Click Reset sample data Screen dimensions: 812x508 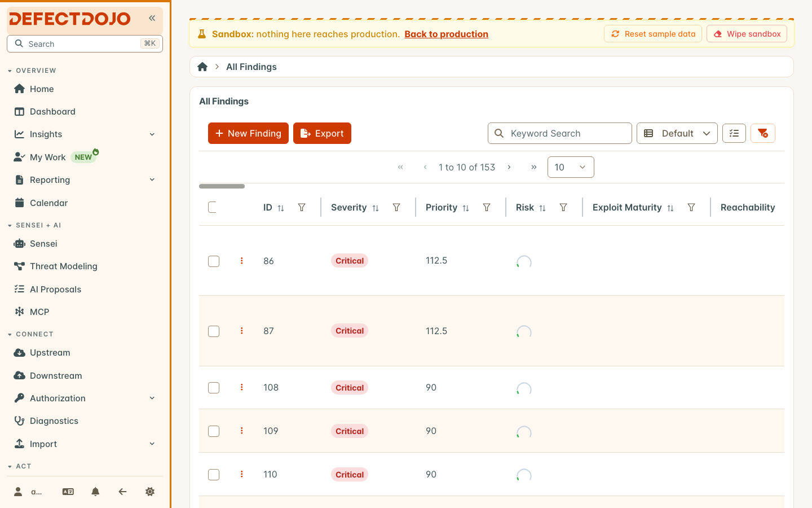point(653,34)
